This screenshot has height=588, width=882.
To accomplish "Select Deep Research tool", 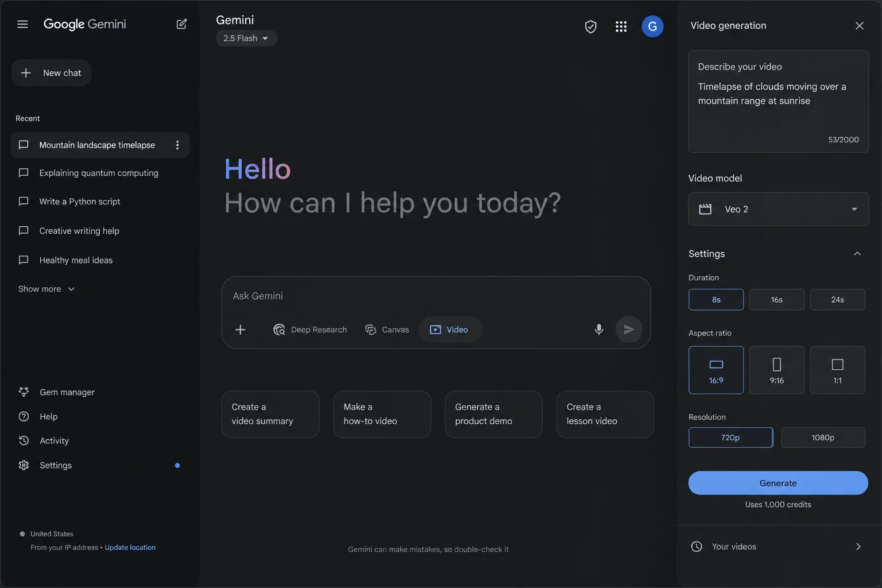I will point(310,330).
